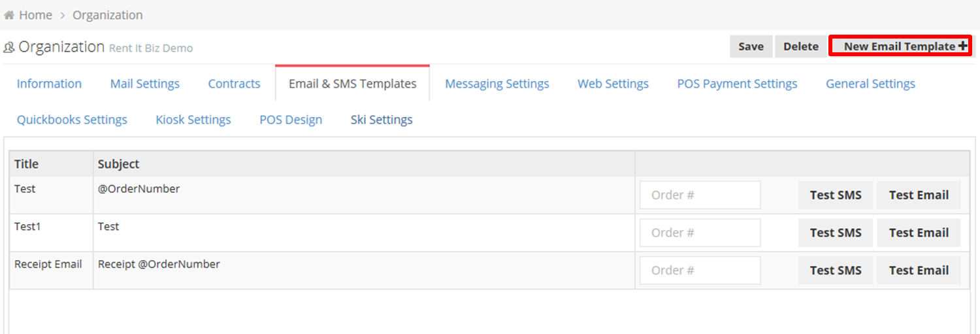980x334 pixels.
Task: Click Test SMS for Test template
Action: (x=836, y=195)
